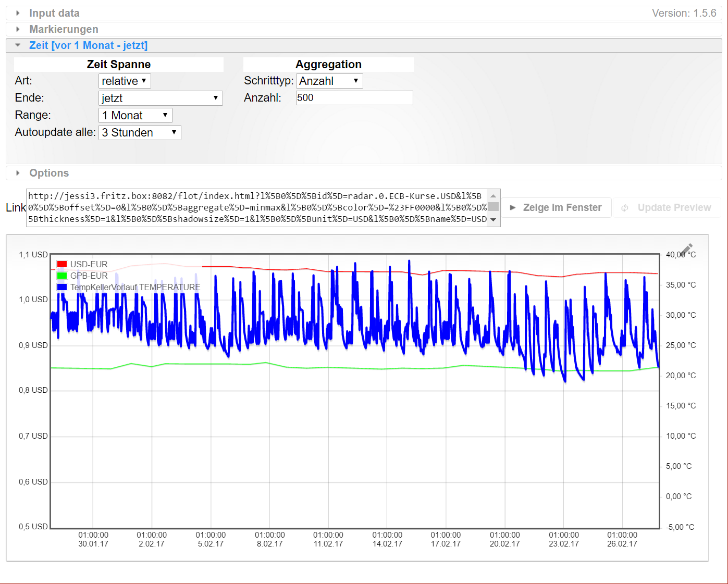Image resolution: width=728 pixels, height=584 pixels.
Task: Click the Update Preview button
Action: click(x=667, y=207)
